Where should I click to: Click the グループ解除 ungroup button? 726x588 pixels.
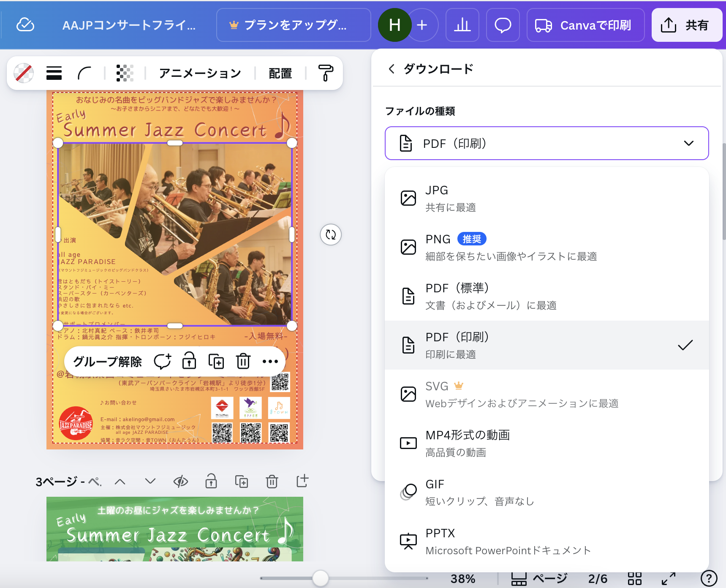[107, 362]
